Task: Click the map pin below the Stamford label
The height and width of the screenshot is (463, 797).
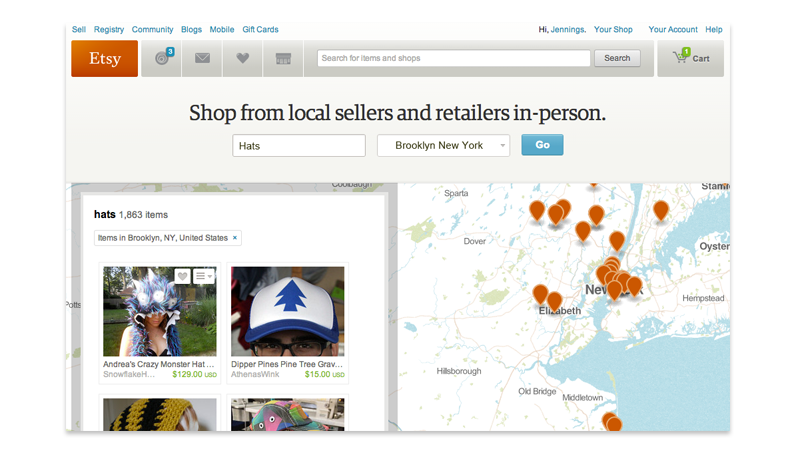Action: click(660, 210)
